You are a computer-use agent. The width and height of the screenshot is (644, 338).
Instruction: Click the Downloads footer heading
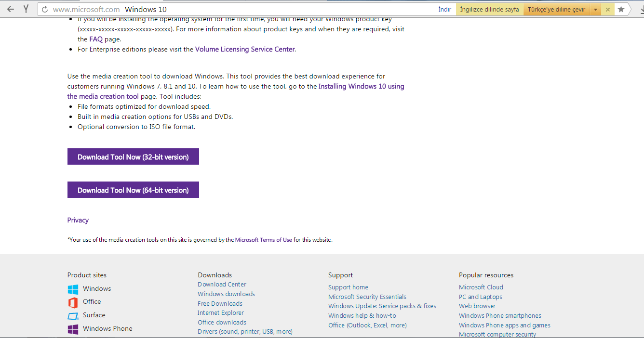(x=215, y=275)
